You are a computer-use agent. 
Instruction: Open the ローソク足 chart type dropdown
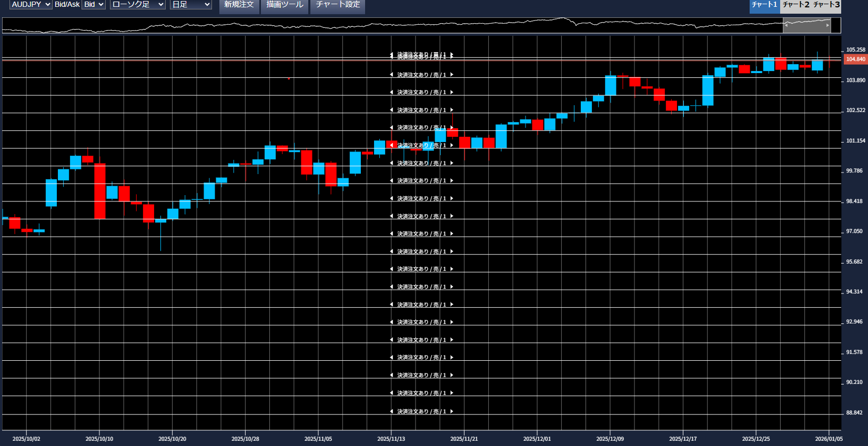coord(138,5)
